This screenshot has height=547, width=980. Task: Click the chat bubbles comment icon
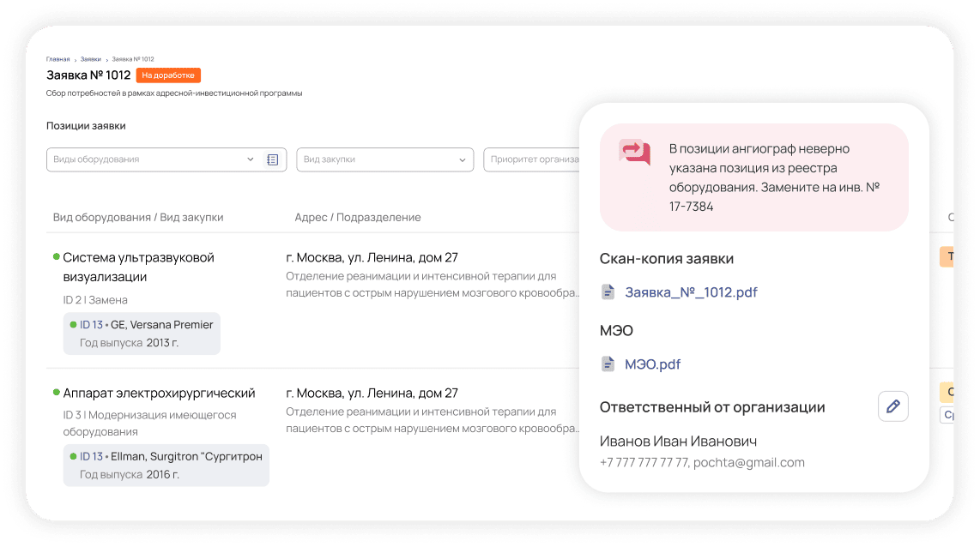point(634,152)
